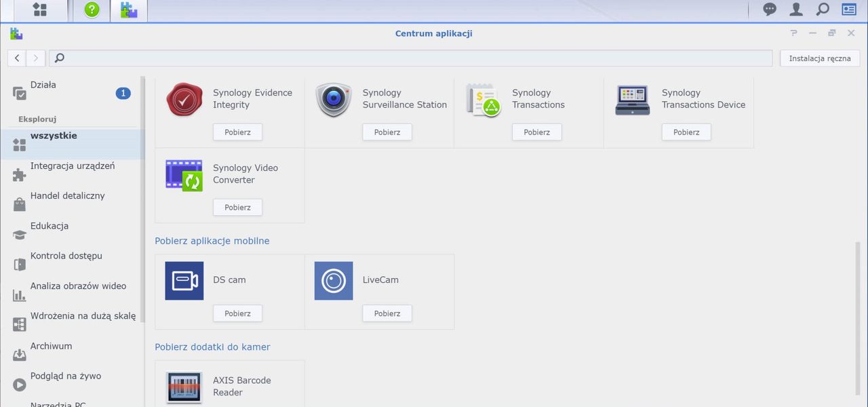
Task: Open the main menu grid icon
Action: pyautogui.click(x=40, y=10)
